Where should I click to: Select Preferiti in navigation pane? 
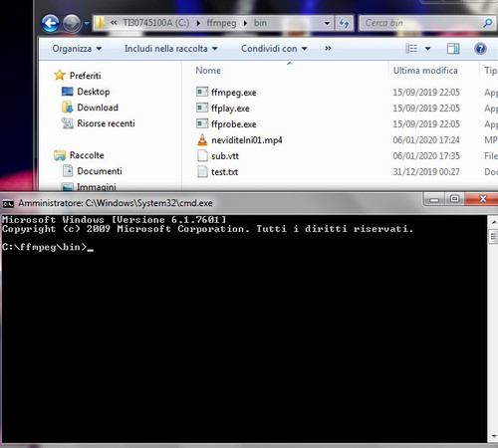85,76
